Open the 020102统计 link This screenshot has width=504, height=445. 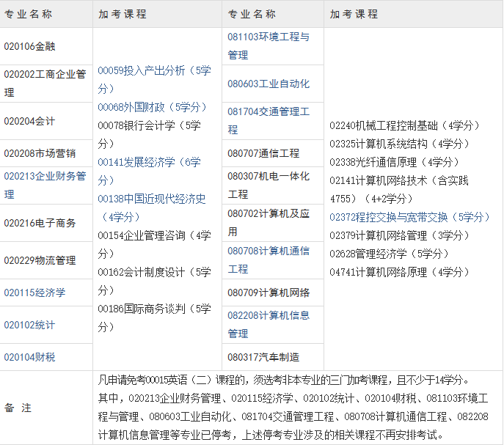[x=29, y=325]
